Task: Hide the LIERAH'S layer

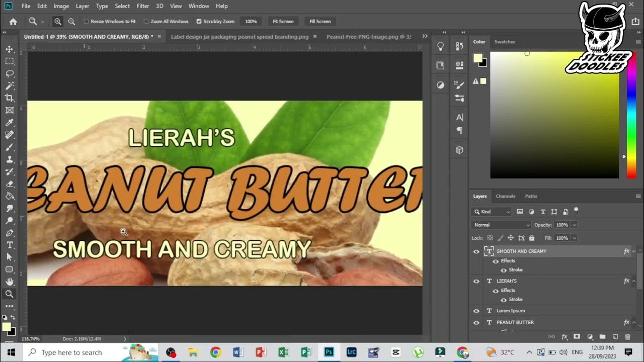Action: tap(476, 281)
